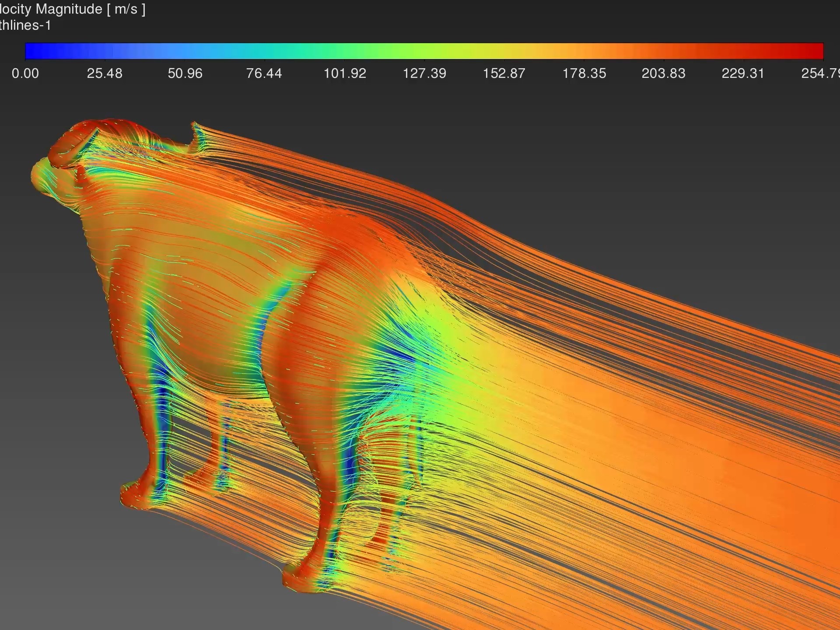Click the 178.35 colorbar label
The image size is (840, 630).
pos(584,73)
